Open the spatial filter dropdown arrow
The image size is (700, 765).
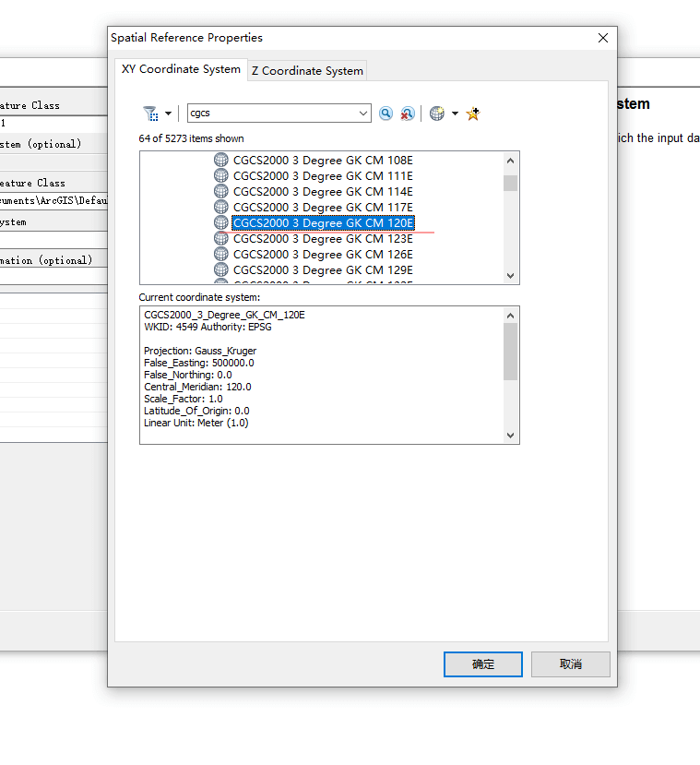[168, 114]
